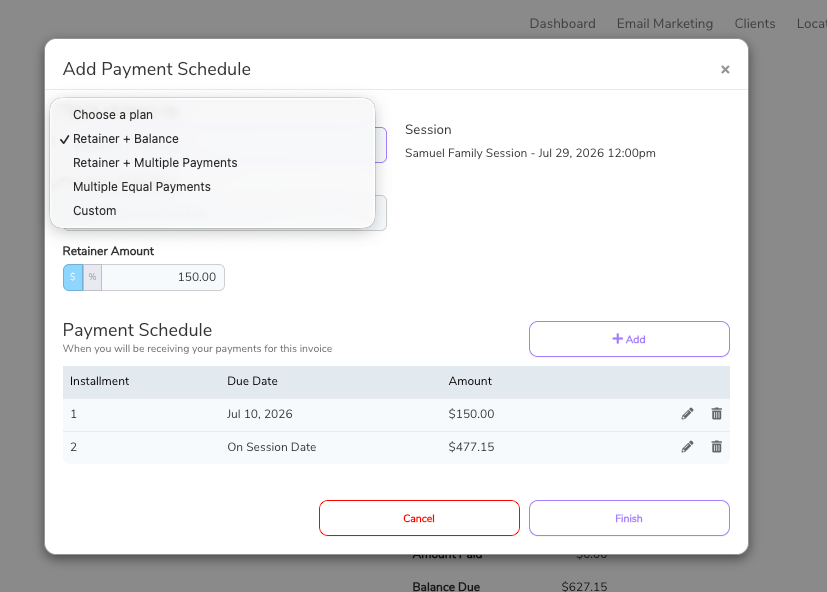Edit installment 2 with the pencil icon
This screenshot has width=827, height=592.
[687, 447]
